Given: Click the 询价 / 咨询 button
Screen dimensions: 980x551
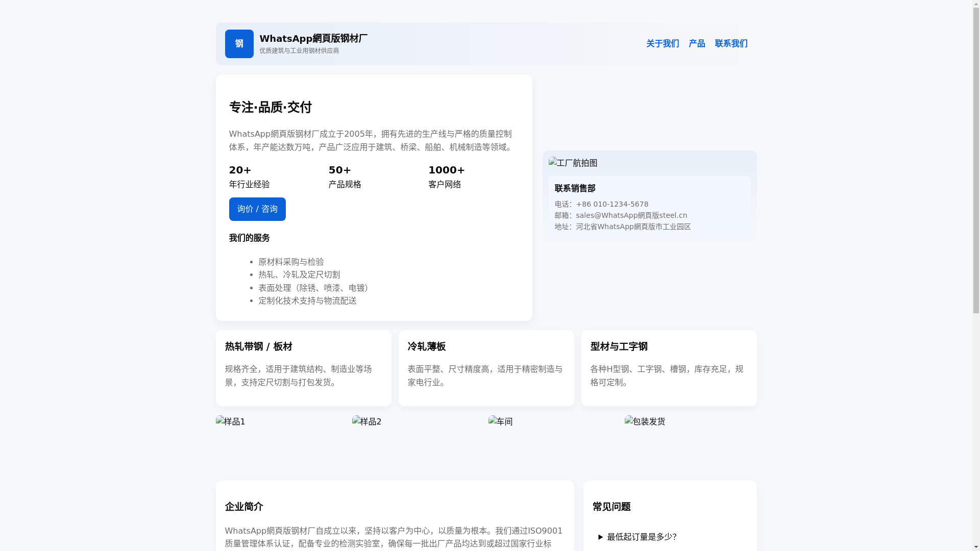Looking at the screenshot, I should 257,209.
